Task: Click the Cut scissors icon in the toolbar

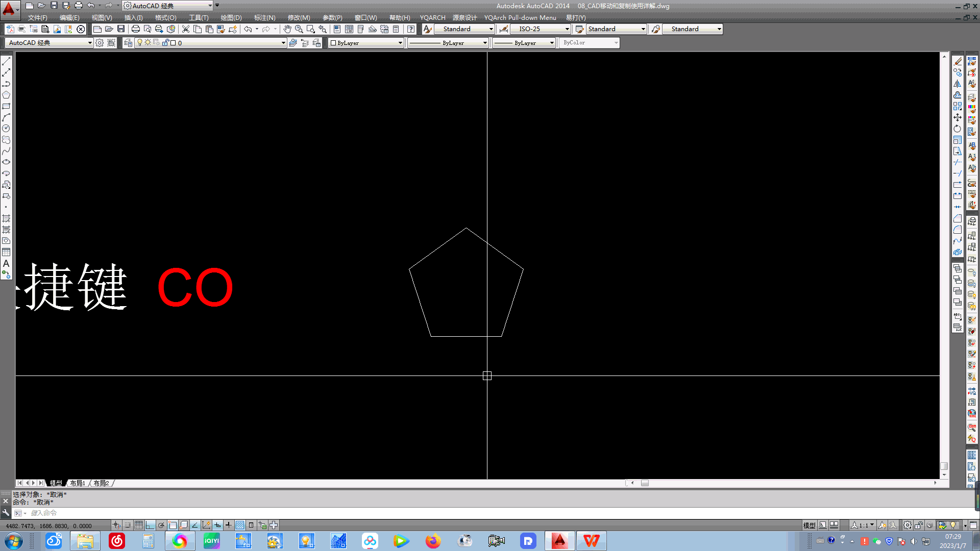Action: pos(186,29)
